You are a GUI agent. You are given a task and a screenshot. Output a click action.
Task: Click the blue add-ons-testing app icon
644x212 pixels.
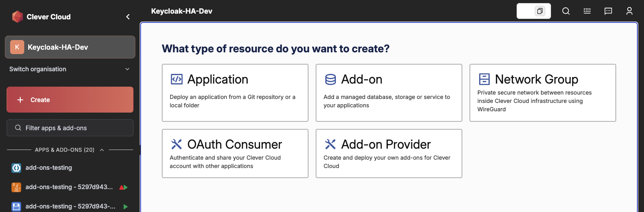coord(16,168)
